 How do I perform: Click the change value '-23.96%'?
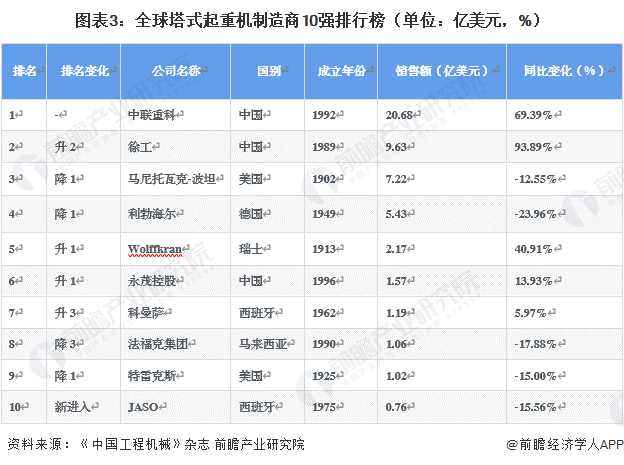(x=535, y=214)
